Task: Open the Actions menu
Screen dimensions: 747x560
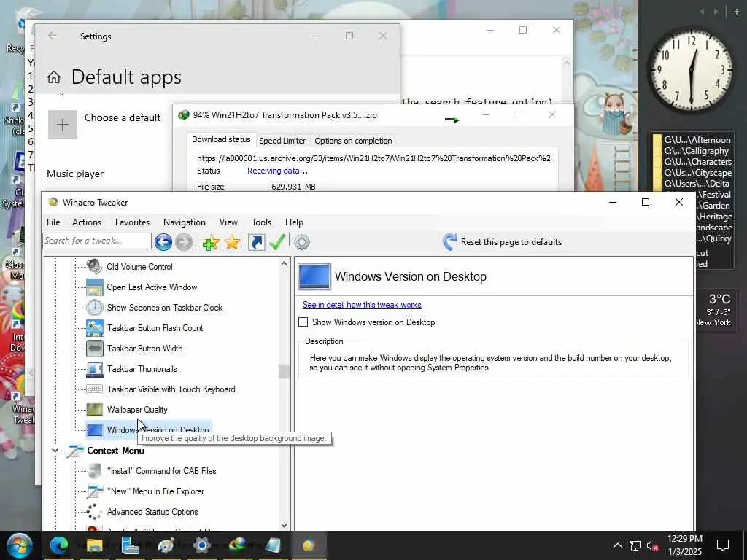Action: coord(87,222)
